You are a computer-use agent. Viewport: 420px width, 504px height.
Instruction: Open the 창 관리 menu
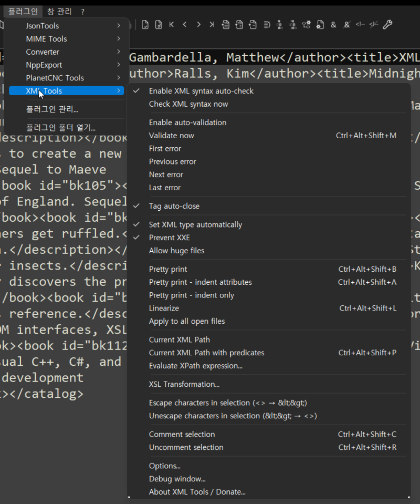point(58,11)
